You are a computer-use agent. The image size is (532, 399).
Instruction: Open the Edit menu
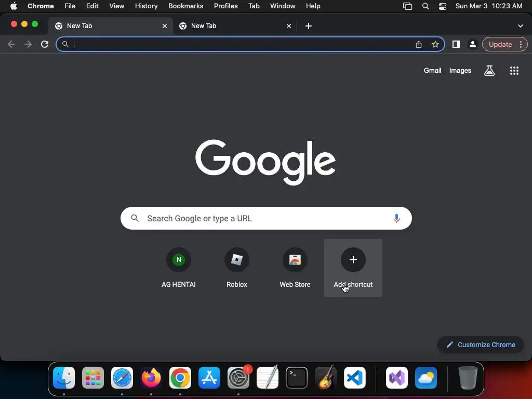pos(92,6)
